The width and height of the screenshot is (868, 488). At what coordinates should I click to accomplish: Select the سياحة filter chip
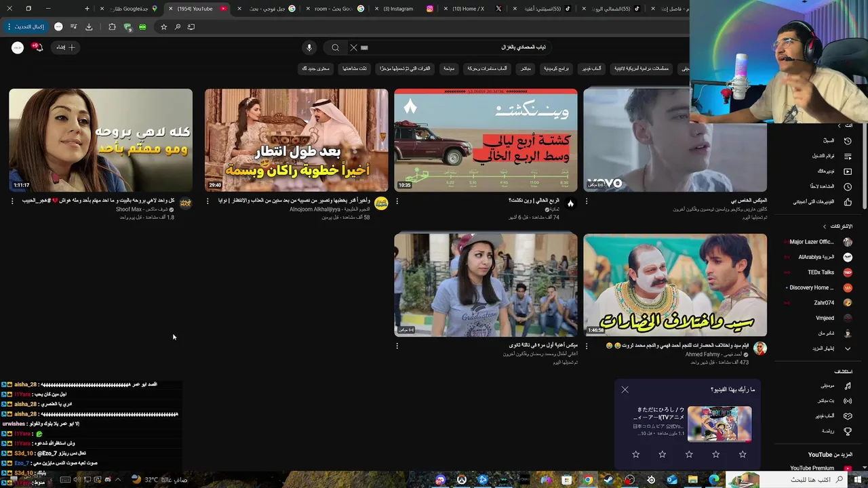(449, 68)
